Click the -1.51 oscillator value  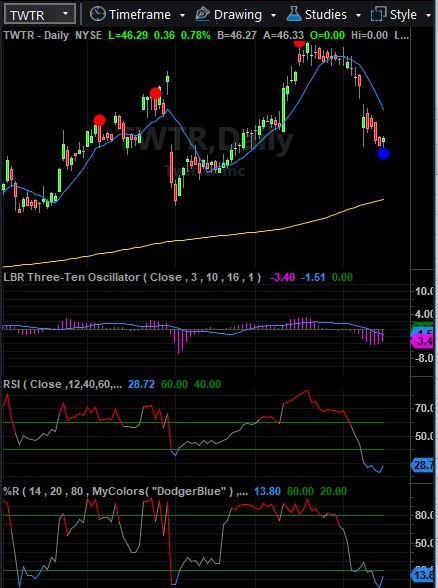click(x=313, y=278)
